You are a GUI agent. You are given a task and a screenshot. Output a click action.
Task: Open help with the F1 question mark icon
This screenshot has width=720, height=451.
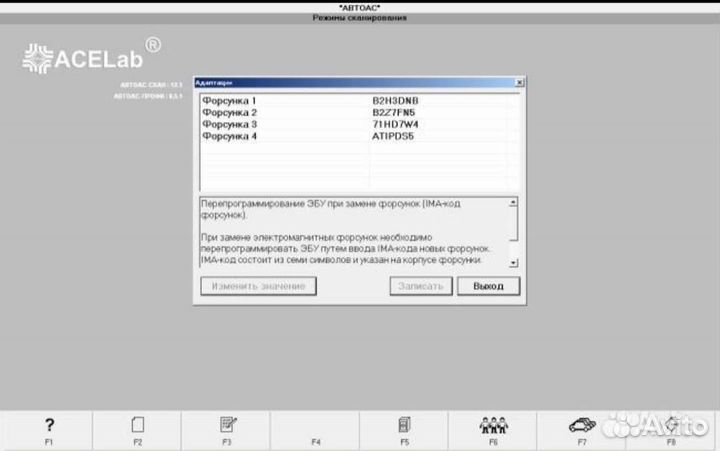(49, 425)
